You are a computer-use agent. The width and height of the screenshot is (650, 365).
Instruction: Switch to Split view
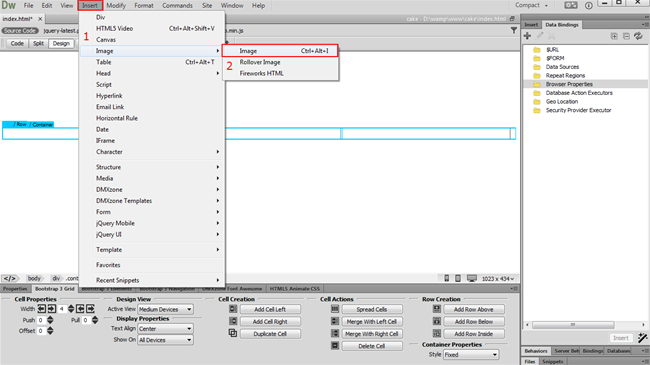[x=38, y=44]
